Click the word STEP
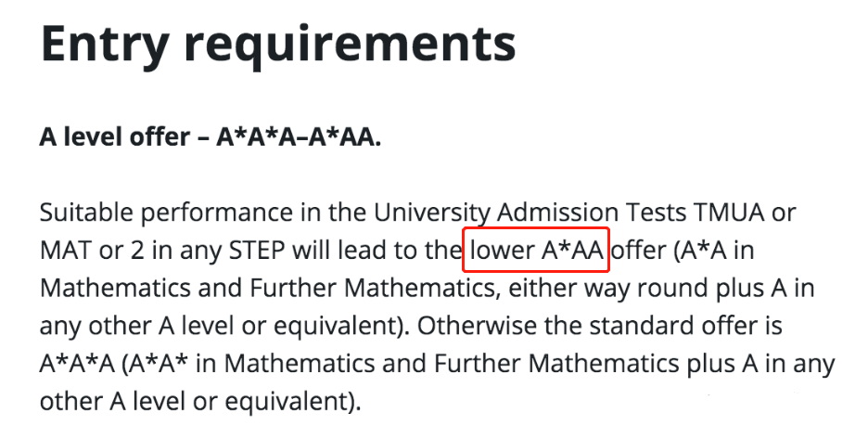The image size is (868, 439). 257,250
